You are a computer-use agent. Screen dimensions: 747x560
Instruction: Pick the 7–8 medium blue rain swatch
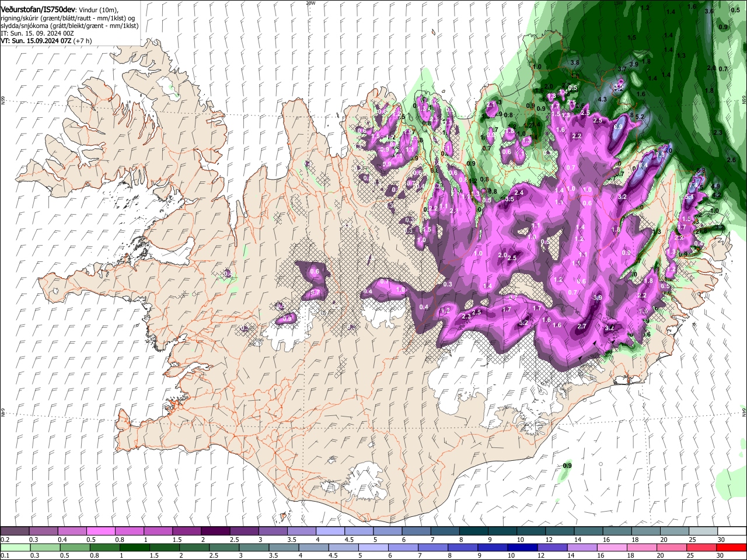tap(432, 548)
